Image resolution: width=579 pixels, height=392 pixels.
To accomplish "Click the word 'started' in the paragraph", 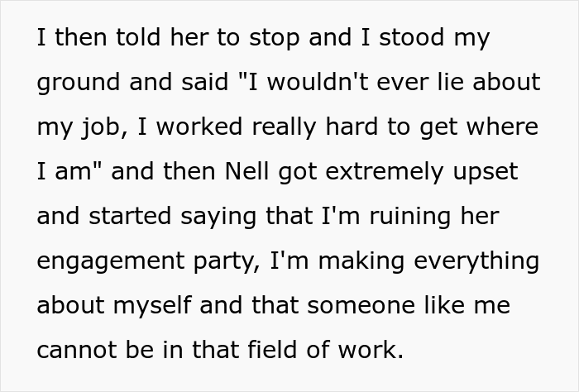I will tap(130, 216).
